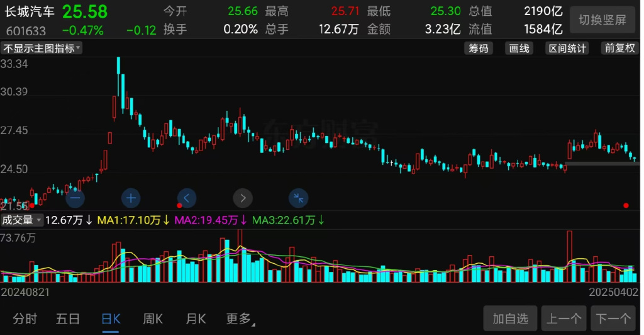This screenshot has width=644, height=335.
Task: Move chart left with back arrow
Action: (187, 198)
